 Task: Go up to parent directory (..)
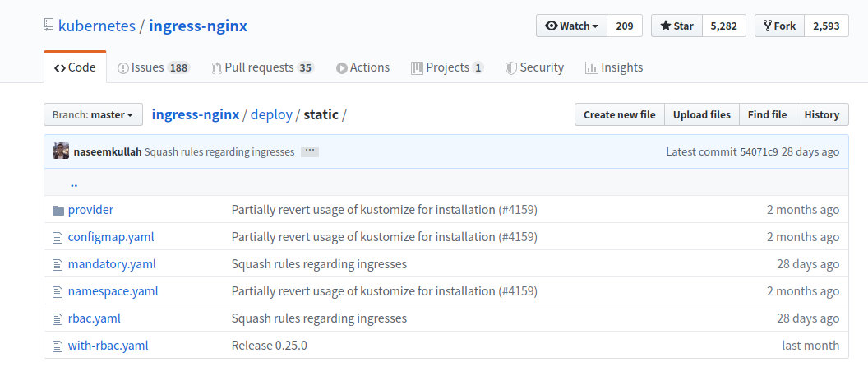coord(74,184)
